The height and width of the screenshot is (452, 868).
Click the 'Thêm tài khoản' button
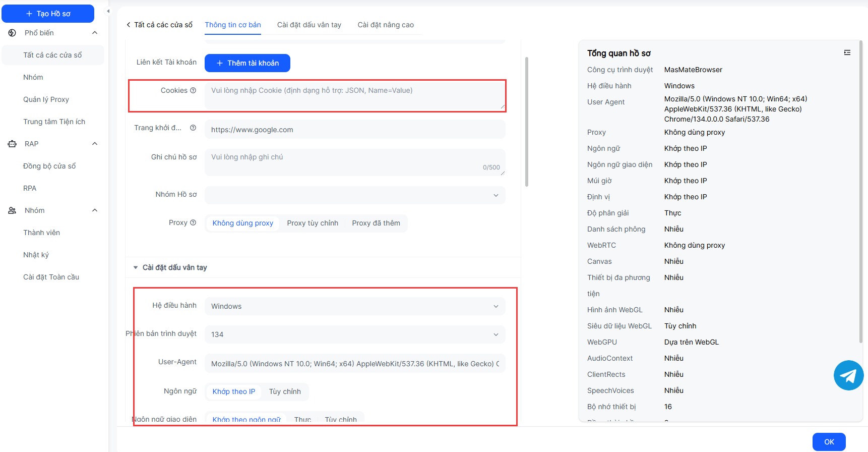point(247,63)
